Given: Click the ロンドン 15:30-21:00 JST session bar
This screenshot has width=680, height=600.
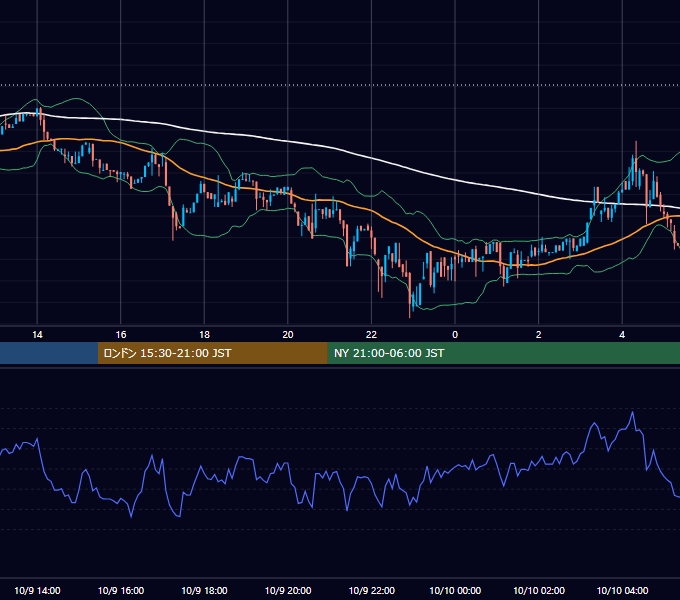Looking at the screenshot, I should coord(212,353).
